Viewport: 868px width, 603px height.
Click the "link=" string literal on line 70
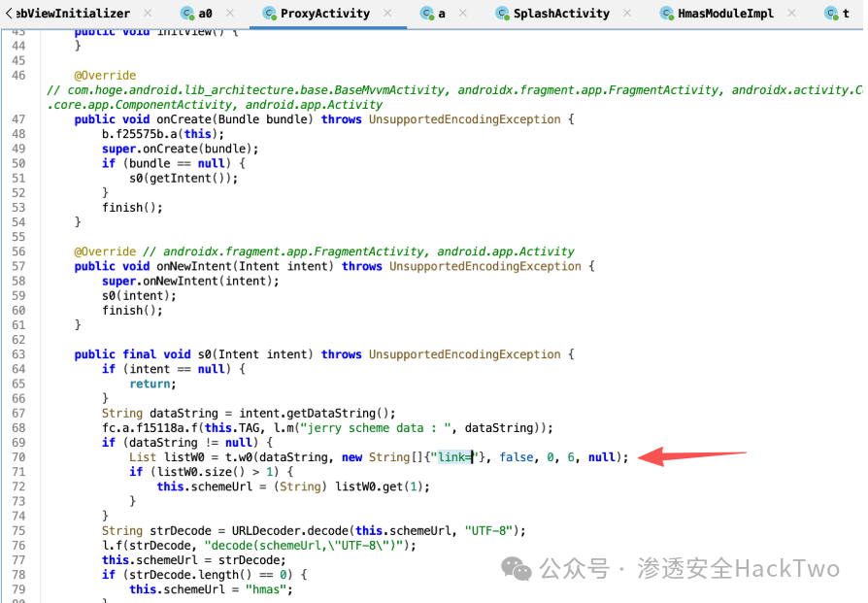(454, 457)
